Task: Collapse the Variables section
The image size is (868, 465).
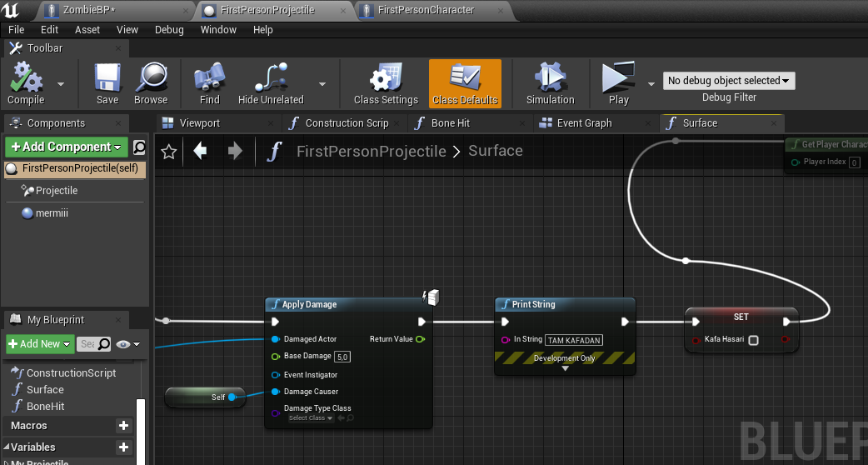Action: click(x=7, y=447)
